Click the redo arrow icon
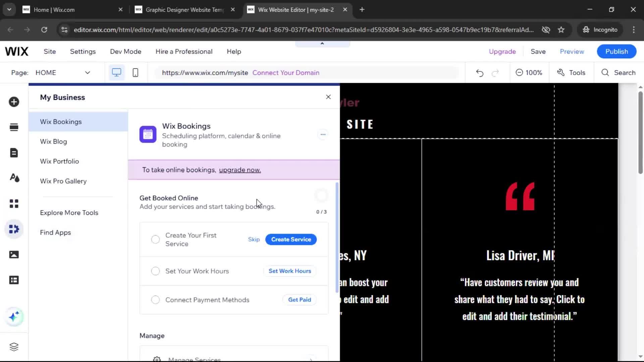The width and height of the screenshot is (644, 362). [x=495, y=73]
